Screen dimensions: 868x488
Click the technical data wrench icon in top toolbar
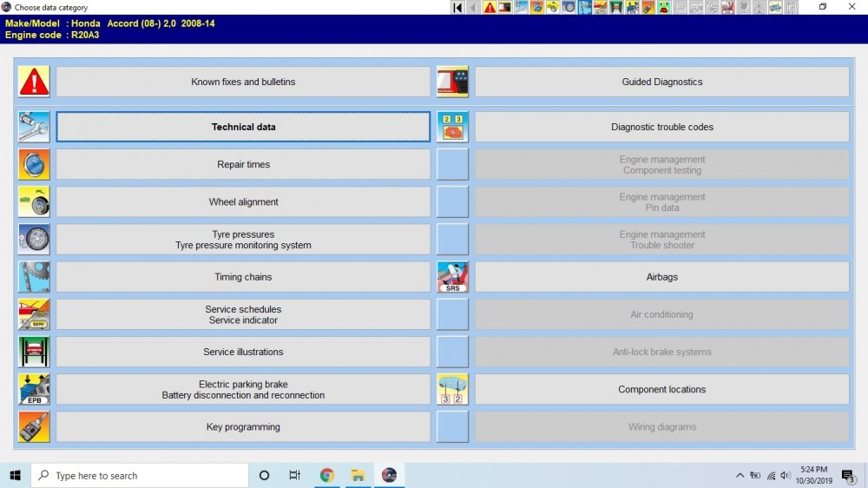[x=522, y=7]
